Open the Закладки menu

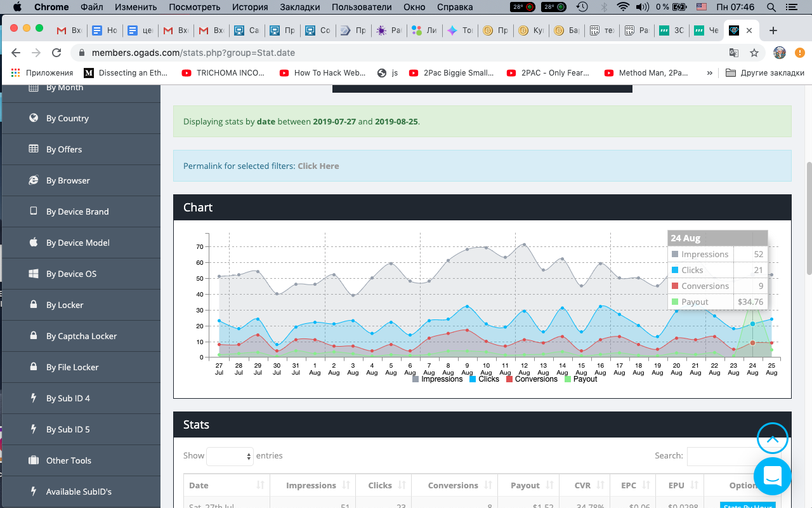301,7
